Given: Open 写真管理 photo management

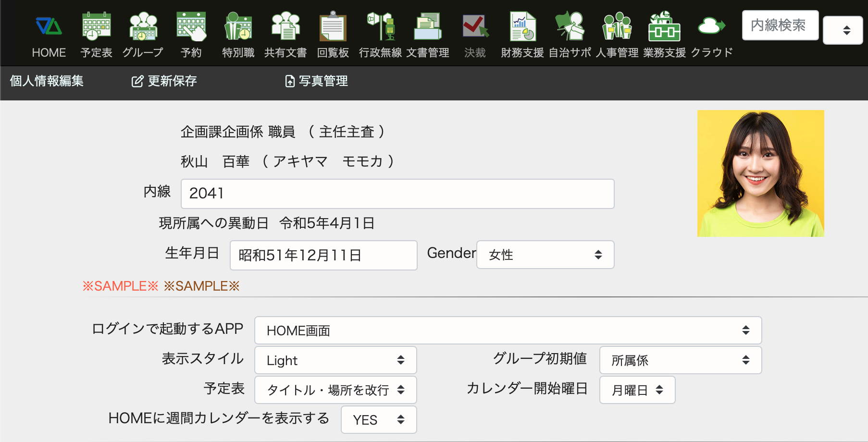Looking at the screenshot, I should [316, 81].
